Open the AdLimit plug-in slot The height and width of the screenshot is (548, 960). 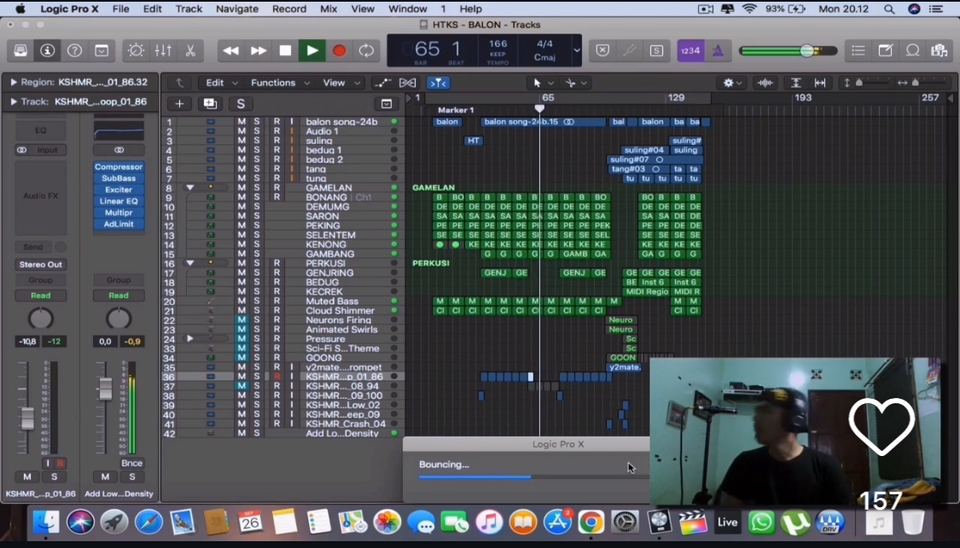(x=118, y=224)
